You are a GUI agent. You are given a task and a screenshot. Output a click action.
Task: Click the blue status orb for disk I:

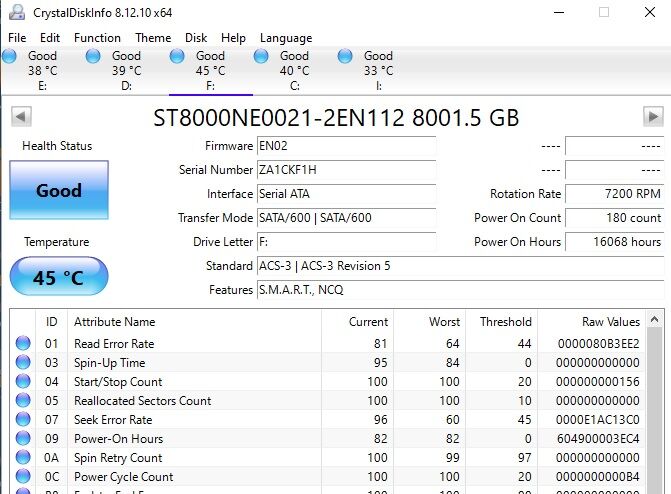345,56
